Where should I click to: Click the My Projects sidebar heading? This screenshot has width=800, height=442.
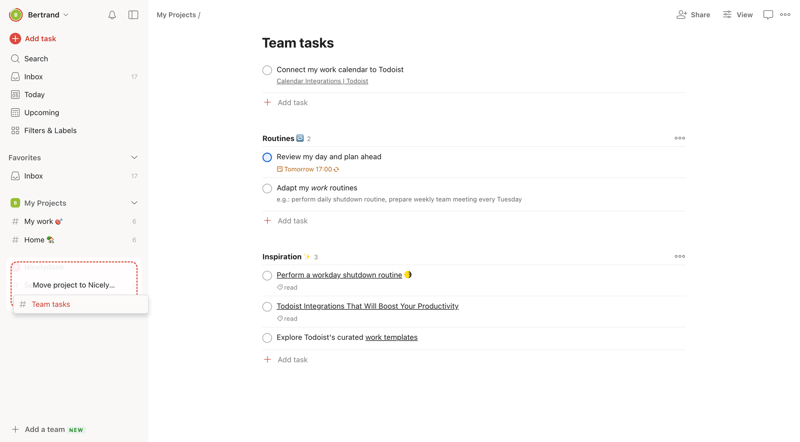(x=45, y=203)
